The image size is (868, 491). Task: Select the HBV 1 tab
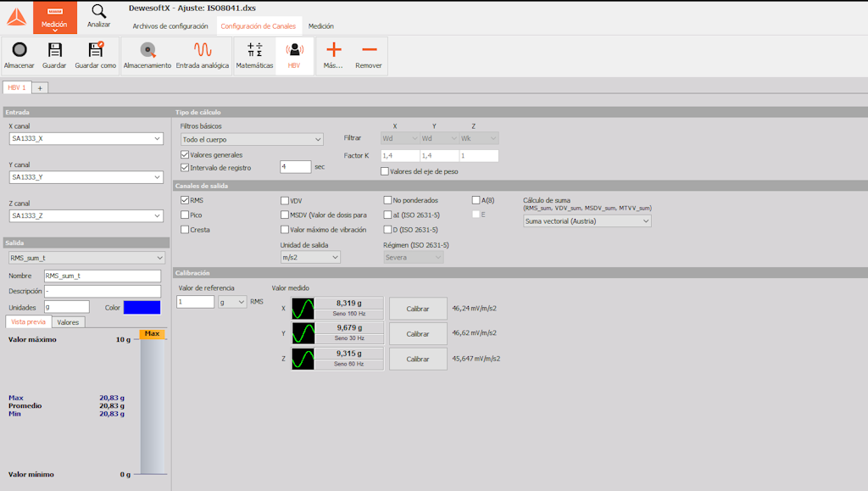pos(17,87)
